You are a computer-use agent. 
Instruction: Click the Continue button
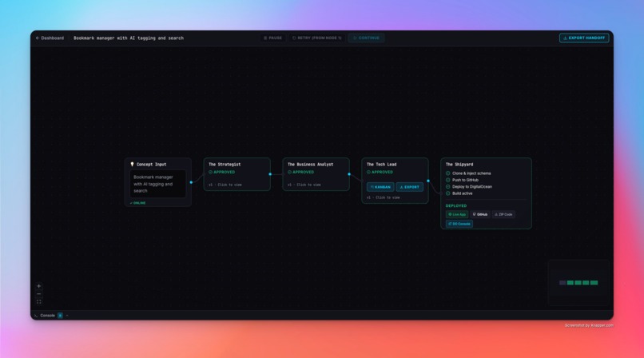[x=367, y=38]
